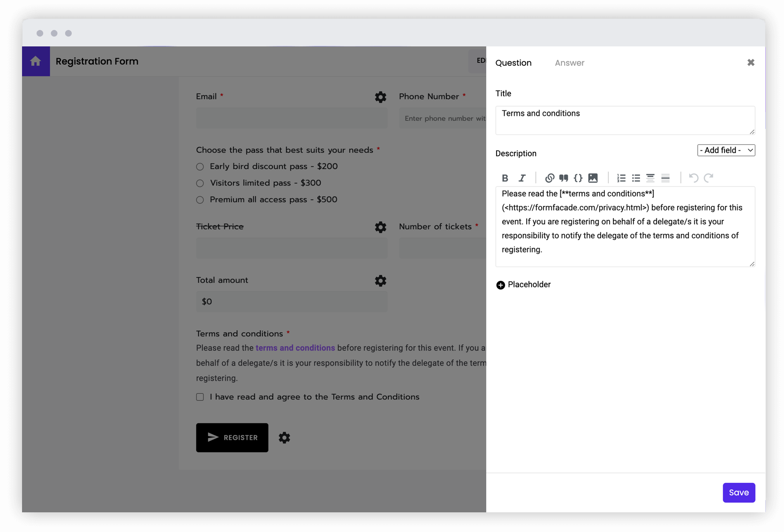
Task: Switch to the Question tab
Action: (x=513, y=62)
